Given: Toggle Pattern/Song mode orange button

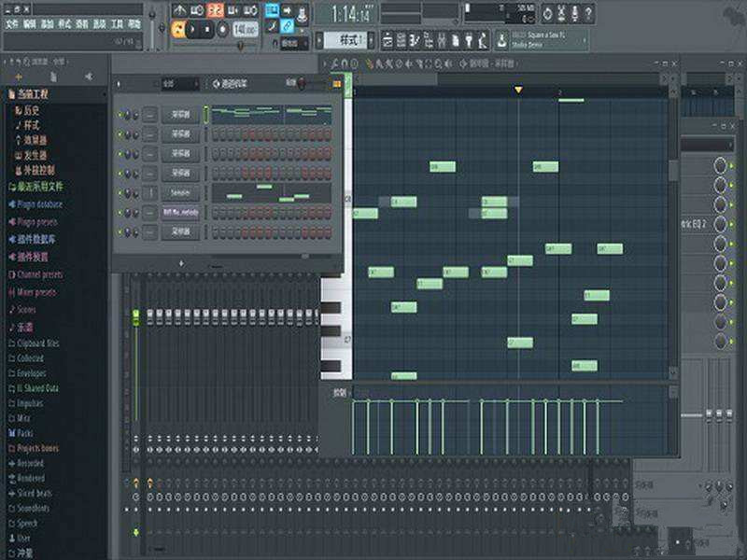Looking at the screenshot, I should pos(178,29).
